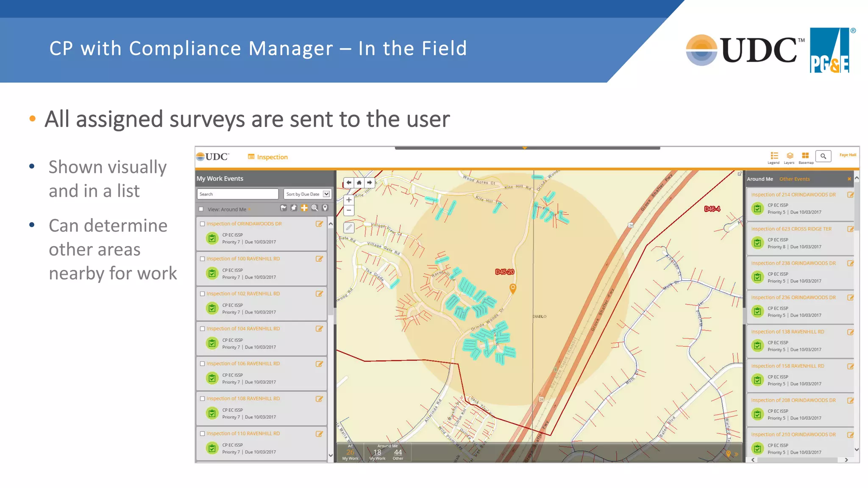Check Inspection of 108 RAVENHILL RD checkbox
Image resolution: width=868 pixels, height=488 pixels.
click(x=203, y=399)
